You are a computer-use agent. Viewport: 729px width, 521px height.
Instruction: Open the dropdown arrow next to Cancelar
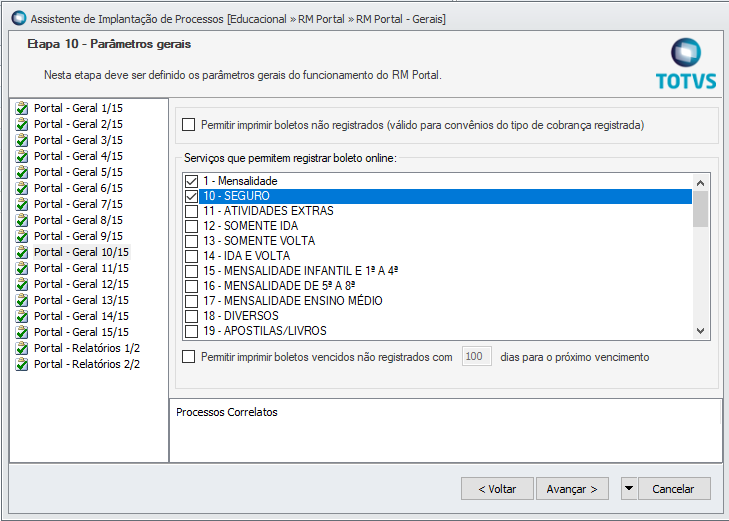[x=629, y=488]
